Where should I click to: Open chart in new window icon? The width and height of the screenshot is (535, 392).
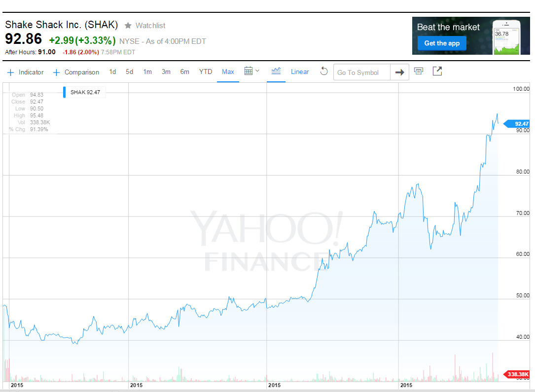click(x=437, y=71)
